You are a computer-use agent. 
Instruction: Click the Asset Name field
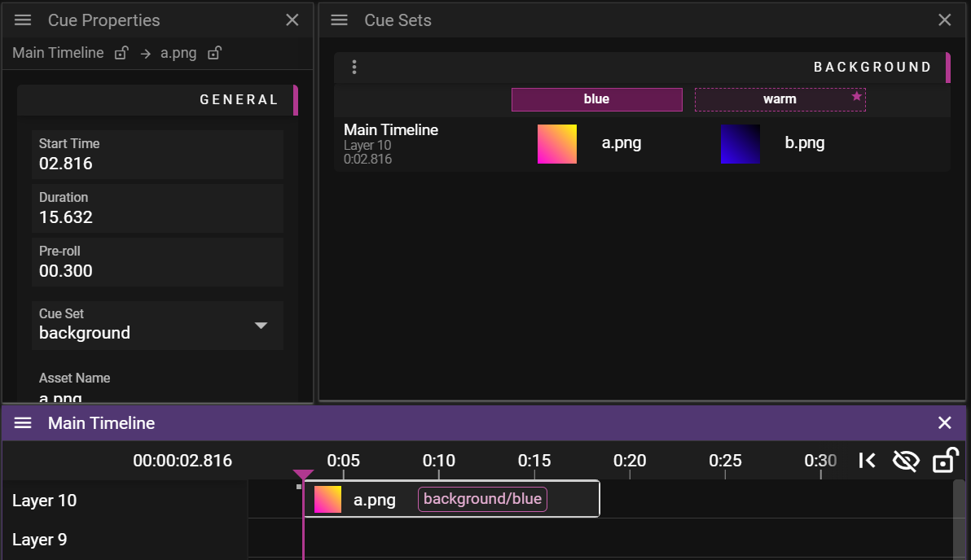[157, 387]
